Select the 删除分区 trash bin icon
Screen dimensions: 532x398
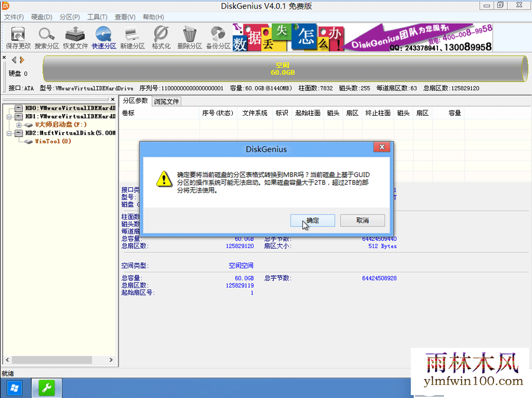coord(190,38)
